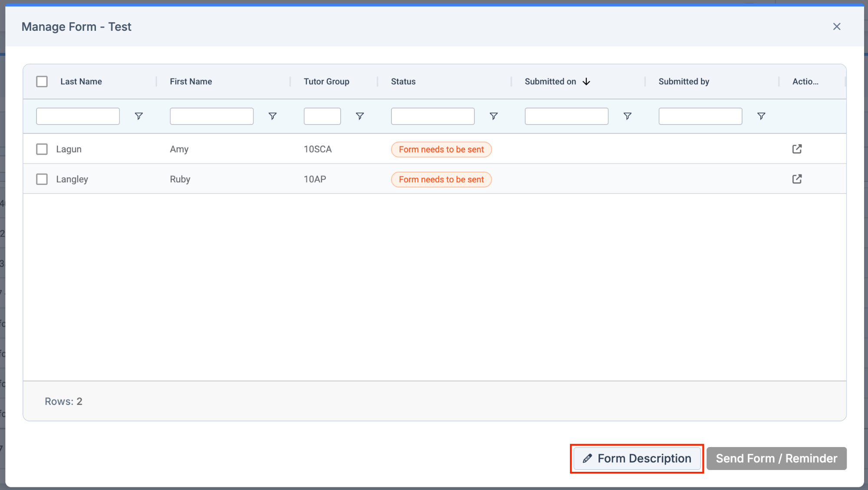Image resolution: width=868 pixels, height=490 pixels.
Task: Open the First Name column filter options
Action: [272, 116]
